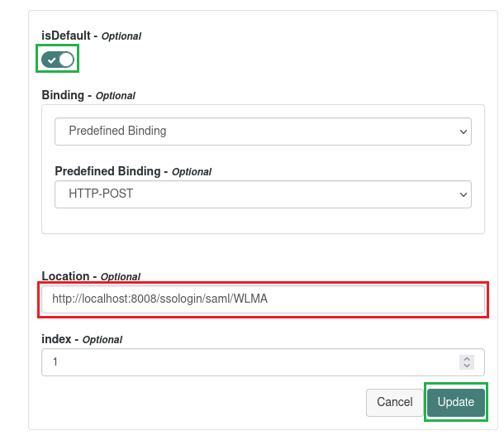
Task: Increase index with the up stepper arrow
Action: coord(467,359)
